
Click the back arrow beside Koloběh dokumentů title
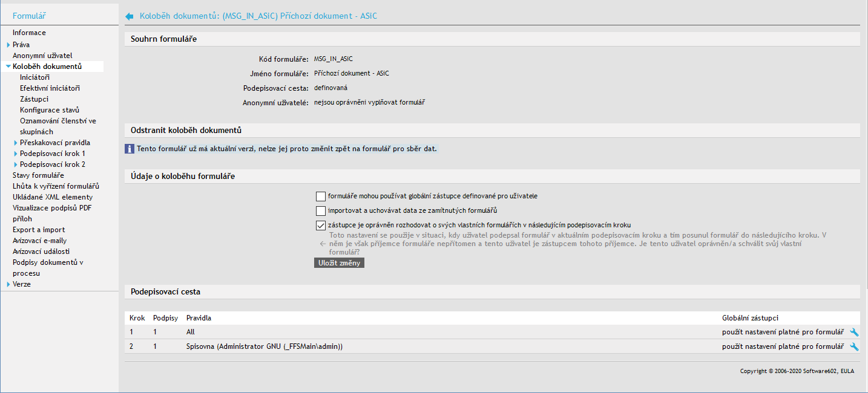click(129, 16)
